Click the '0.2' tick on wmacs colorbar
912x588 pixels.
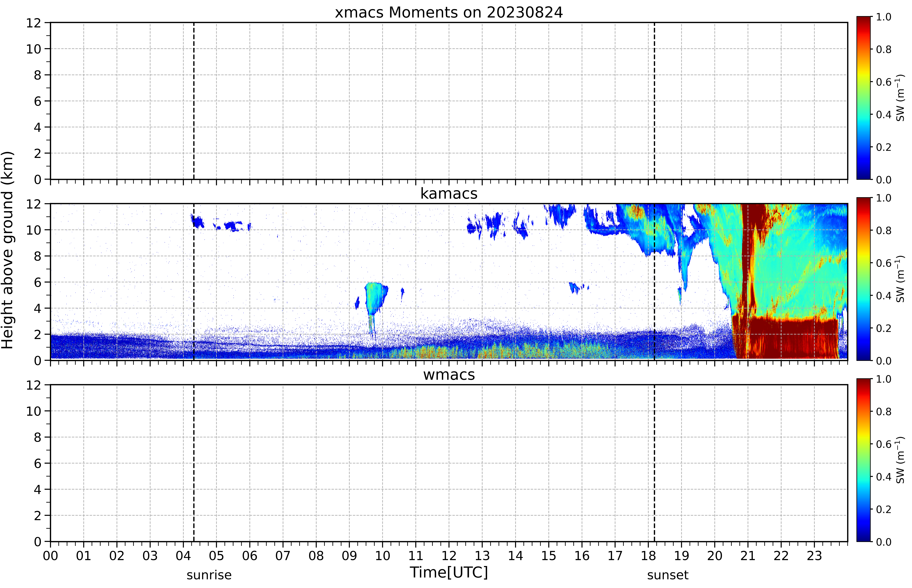[884, 509]
